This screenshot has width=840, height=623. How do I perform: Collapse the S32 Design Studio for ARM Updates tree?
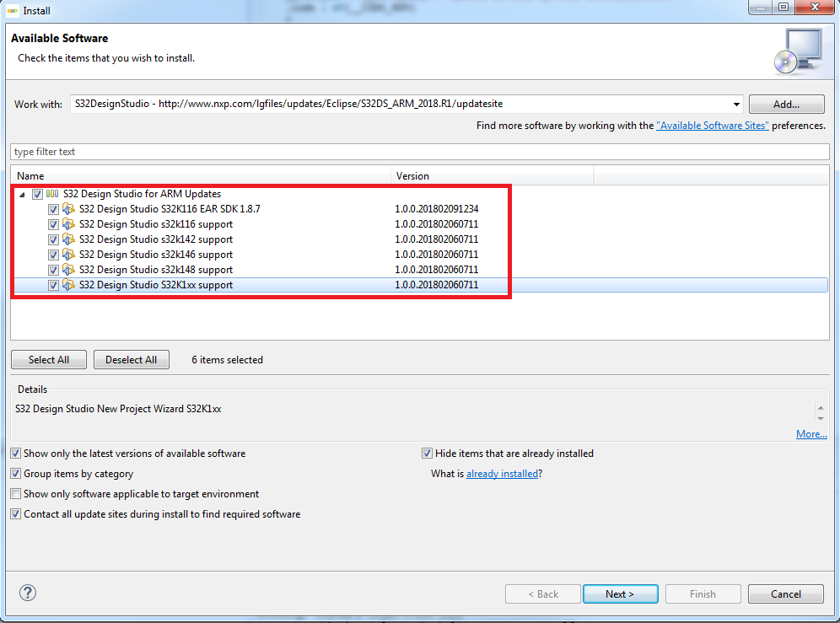(22, 195)
